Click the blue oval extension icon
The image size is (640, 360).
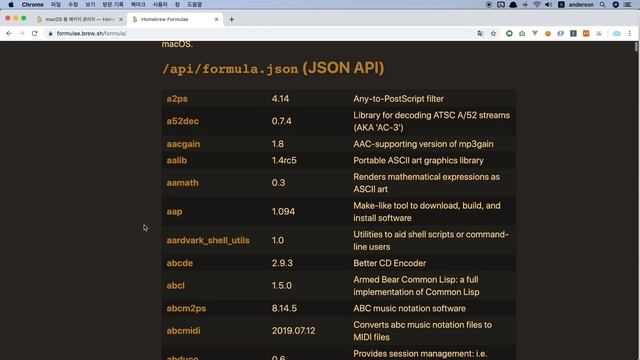(x=560, y=33)
